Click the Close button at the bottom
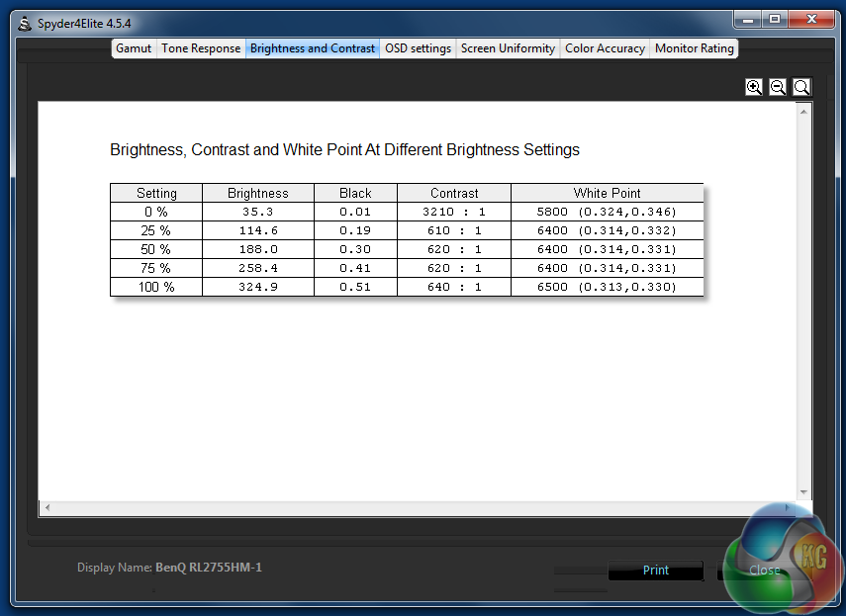The width and height of the screenshot is (846, 616). [x=765, y=571]
